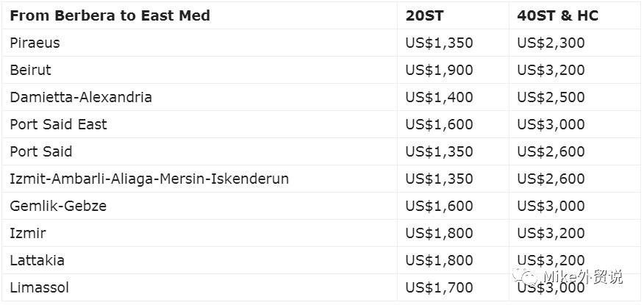The image size is (644, 305).
Task: Click the Damietta-Alexandria cell
Action: (81, 97)
